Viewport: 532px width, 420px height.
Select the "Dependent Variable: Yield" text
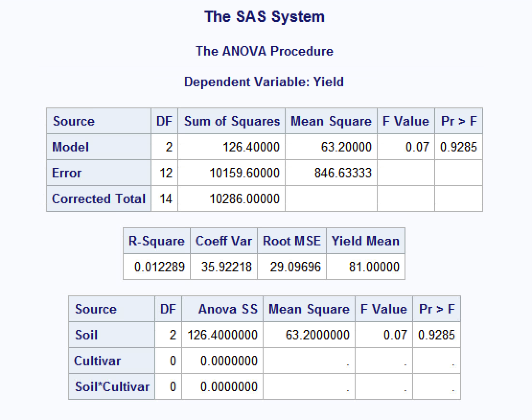(x=264, y=82)
